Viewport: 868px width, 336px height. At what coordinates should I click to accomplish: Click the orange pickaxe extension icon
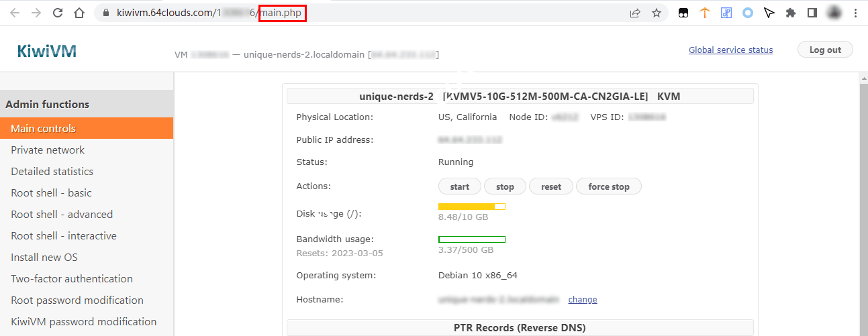pyautogui.click(x=704, y=13)
